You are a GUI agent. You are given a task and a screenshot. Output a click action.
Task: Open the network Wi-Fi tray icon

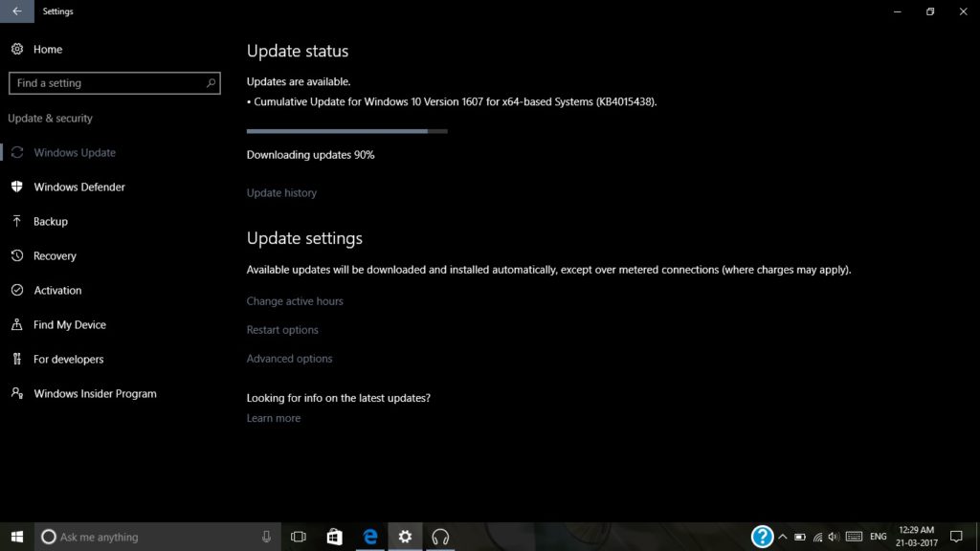pyautogui.click(x=817, y=537)
